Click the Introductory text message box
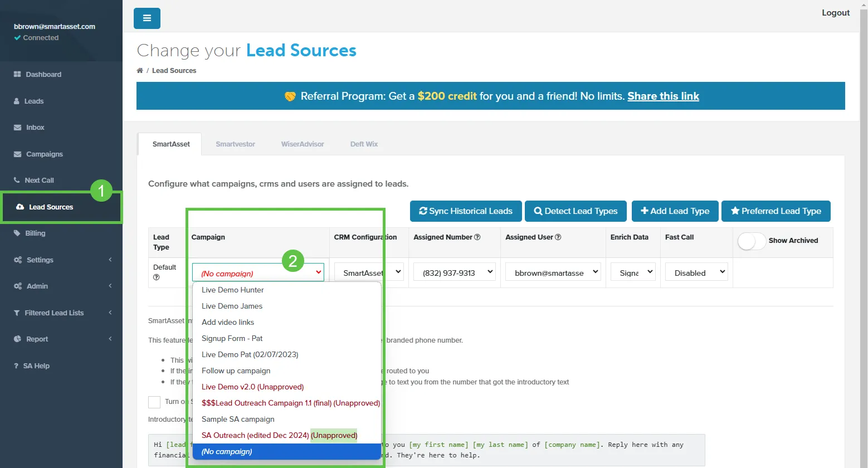This screenshot has height=468, width=868. click(426, 450)
